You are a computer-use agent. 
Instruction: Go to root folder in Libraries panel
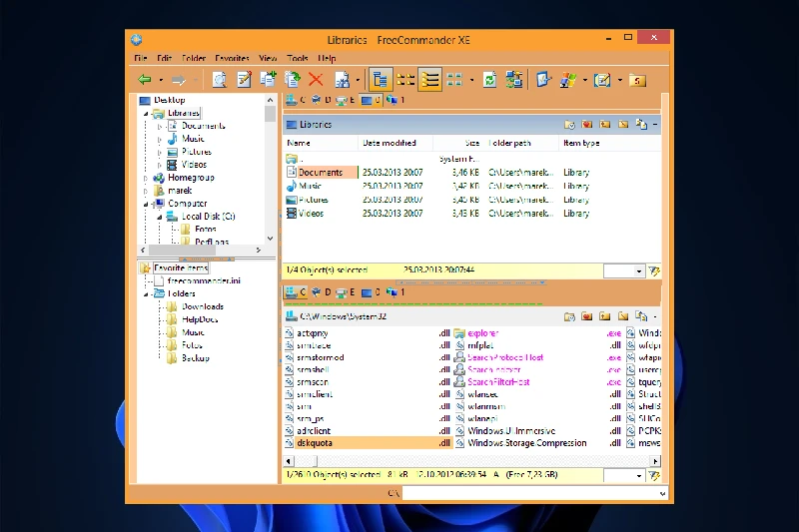(x=623, y=124)
